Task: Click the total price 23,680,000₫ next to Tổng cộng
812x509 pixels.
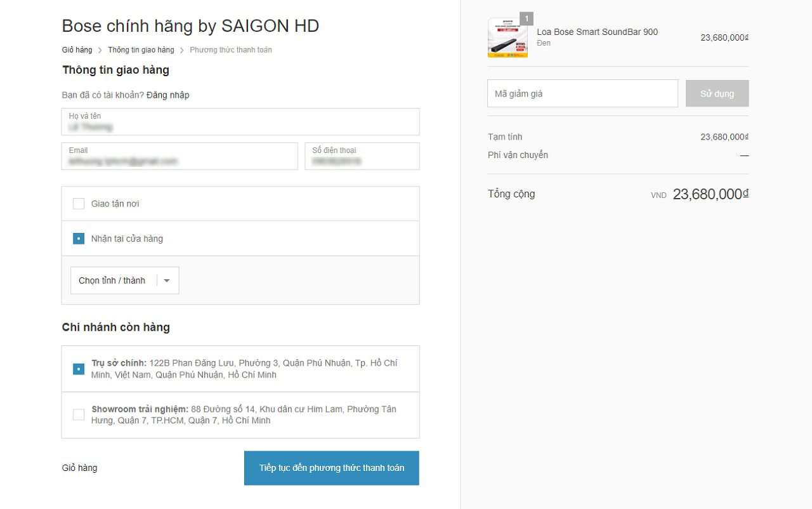Action: (x=710, y=194)
